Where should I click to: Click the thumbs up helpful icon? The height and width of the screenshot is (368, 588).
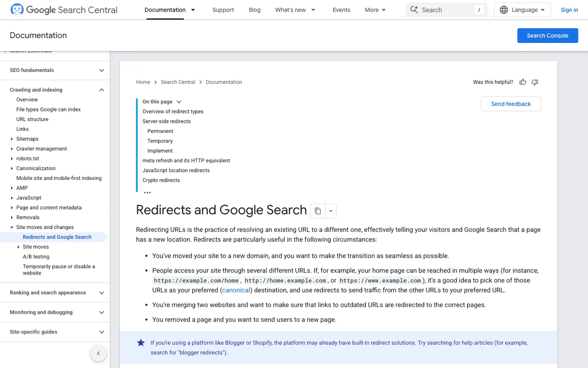(x=522, y=82)
